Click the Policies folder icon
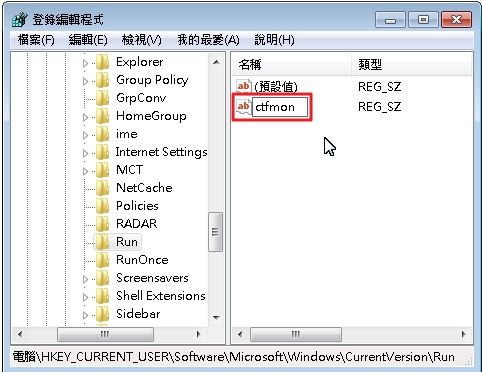The height and width of the screenshot is (372, 482). 102,206
